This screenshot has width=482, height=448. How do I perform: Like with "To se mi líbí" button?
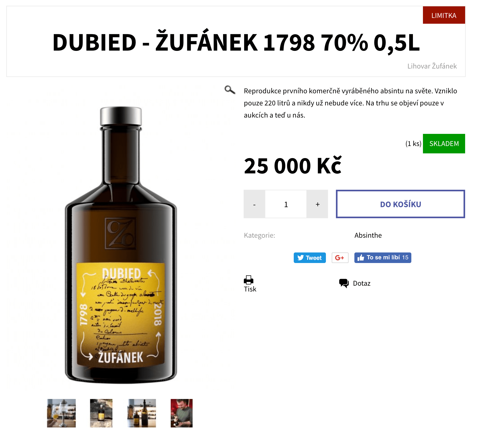coord(383,258)
